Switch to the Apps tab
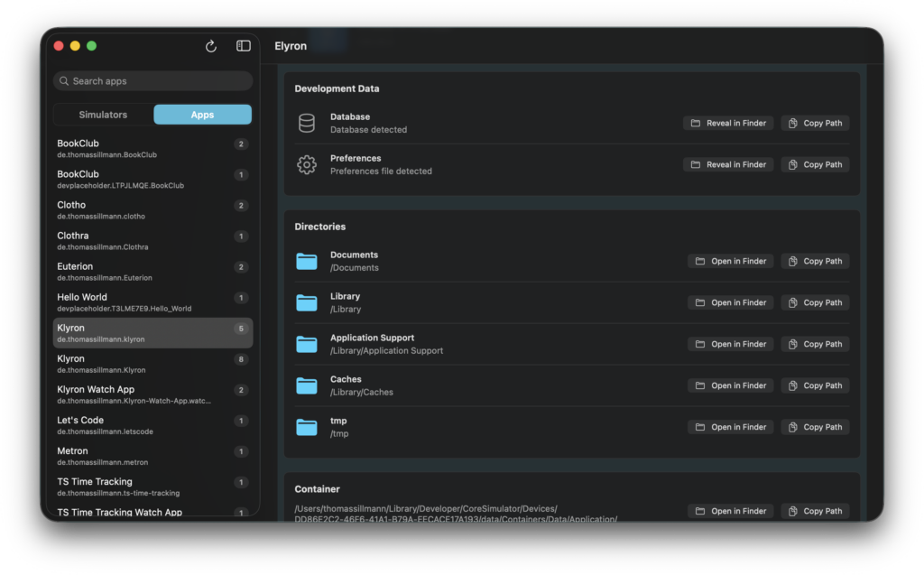Screen dimensions: 924x575 tap(202, 115)
